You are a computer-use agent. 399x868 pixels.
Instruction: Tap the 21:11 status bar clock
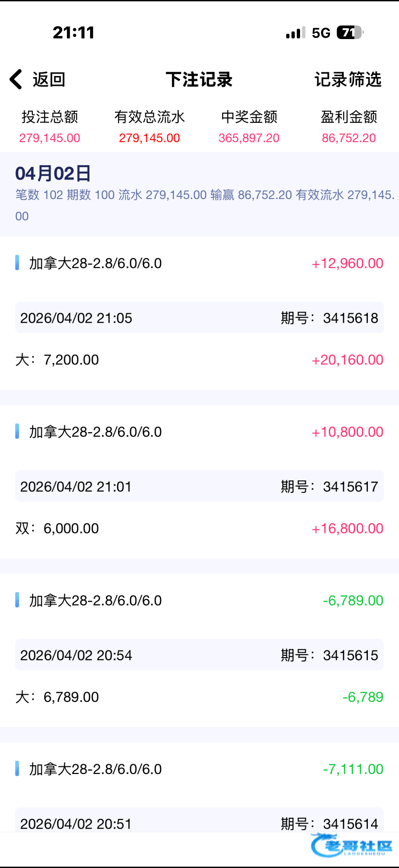pyautogui.click(x=73, y=33)
